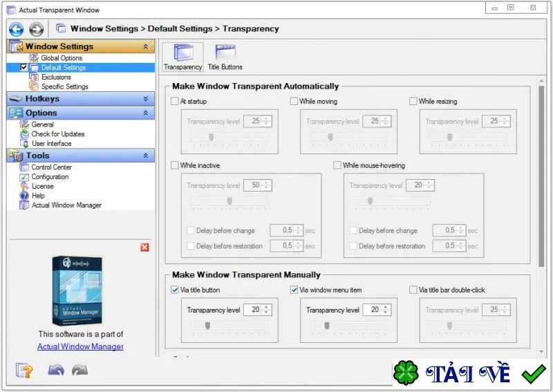The image size is (553, 392).
Task: Enable While mouse-hovering transparency
Action: coord(337,165)
